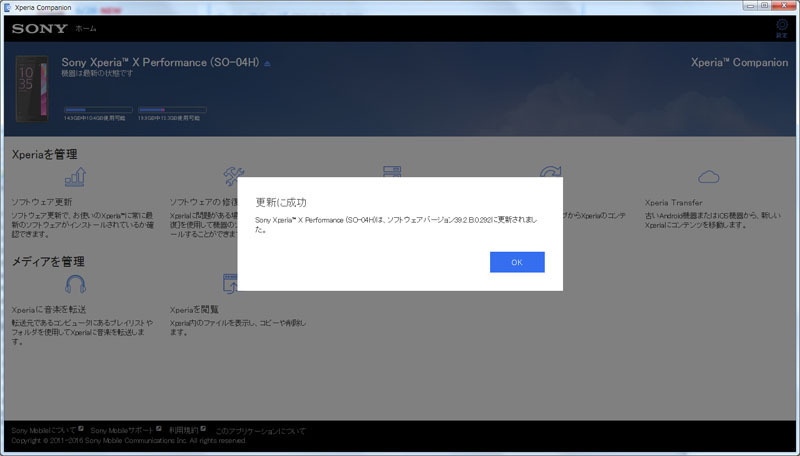Click the SD card capacity label
Screen dimensions: 800x456
169,118
